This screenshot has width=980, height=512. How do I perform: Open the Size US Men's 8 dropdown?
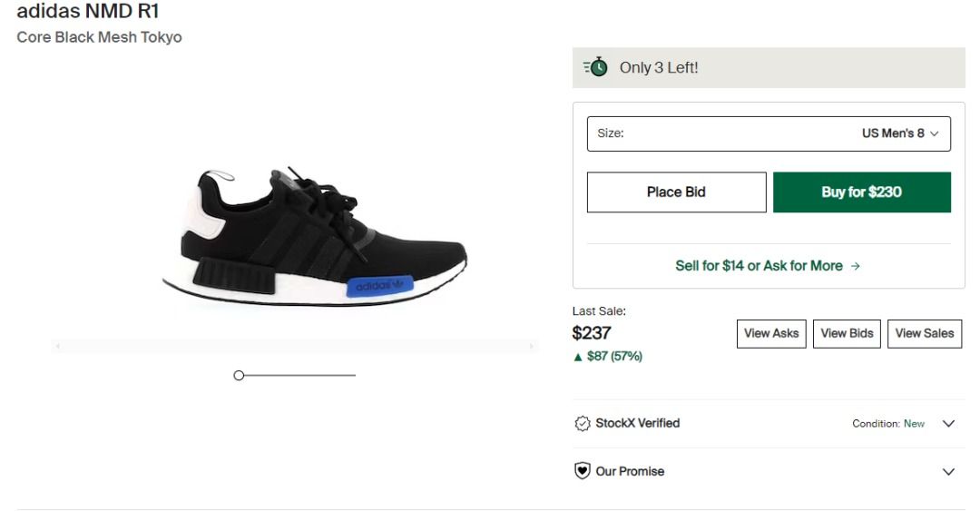pyautogui.click(x=769, y=133)
